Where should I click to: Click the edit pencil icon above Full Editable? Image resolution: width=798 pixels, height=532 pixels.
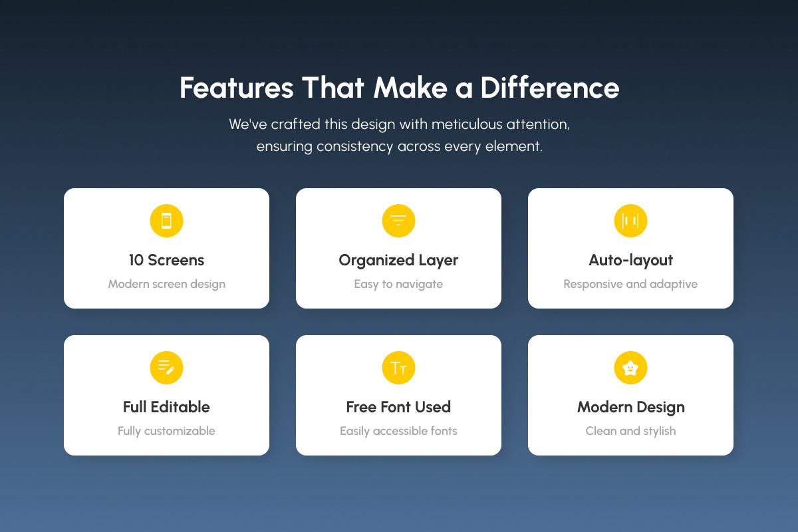click(166, 368)
